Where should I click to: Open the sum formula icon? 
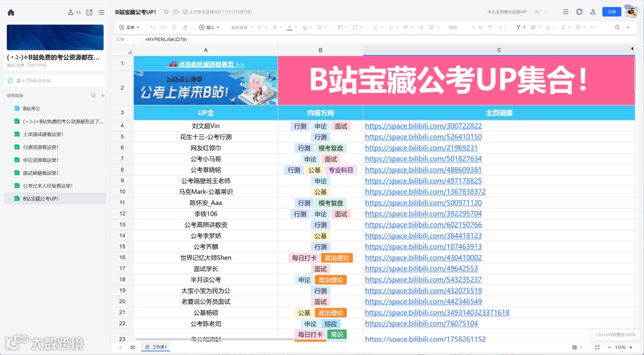point(565,27)
